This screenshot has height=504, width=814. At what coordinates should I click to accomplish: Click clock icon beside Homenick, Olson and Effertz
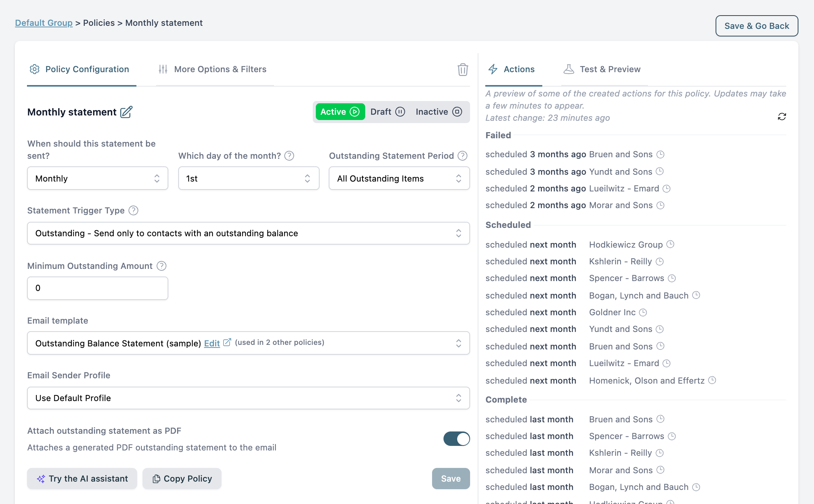coord(712,380)
